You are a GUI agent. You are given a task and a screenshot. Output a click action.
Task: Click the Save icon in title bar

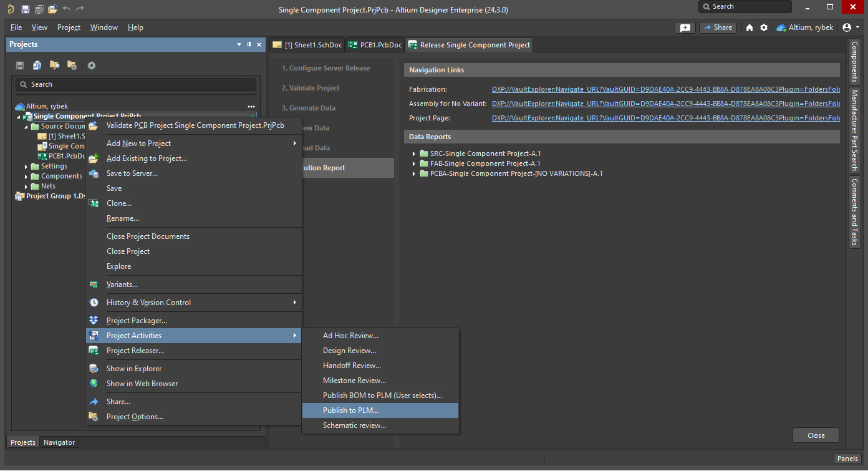tap(25, 9)
